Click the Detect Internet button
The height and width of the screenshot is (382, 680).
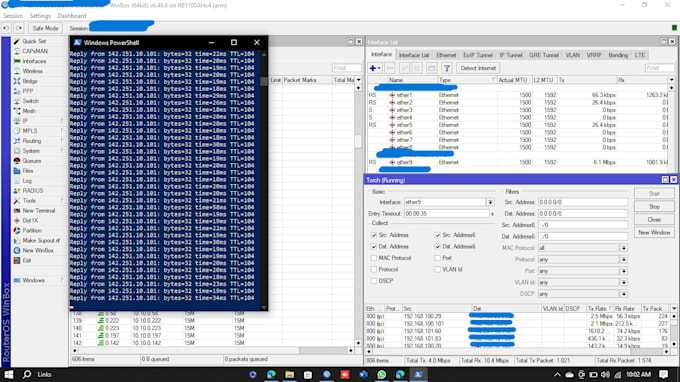pyautogui.click(x=478, y=68)
